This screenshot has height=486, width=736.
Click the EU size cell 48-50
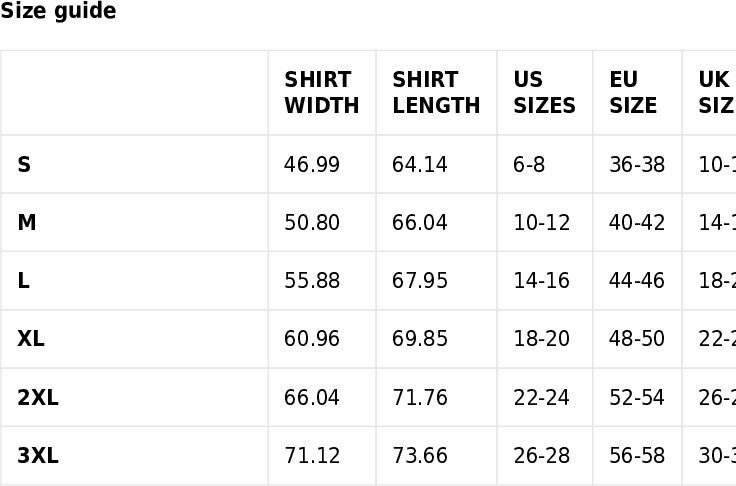[636, 339]
